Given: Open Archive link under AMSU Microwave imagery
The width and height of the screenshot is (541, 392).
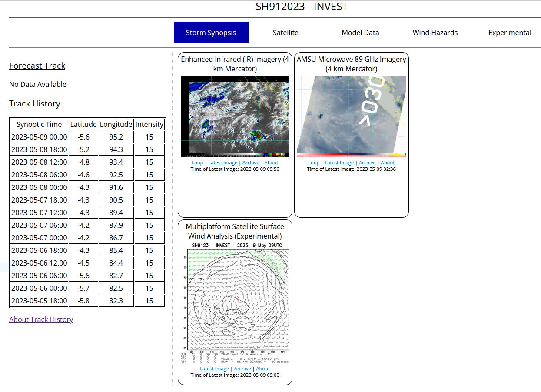Looking at the screenshot, I should (367, 163).
